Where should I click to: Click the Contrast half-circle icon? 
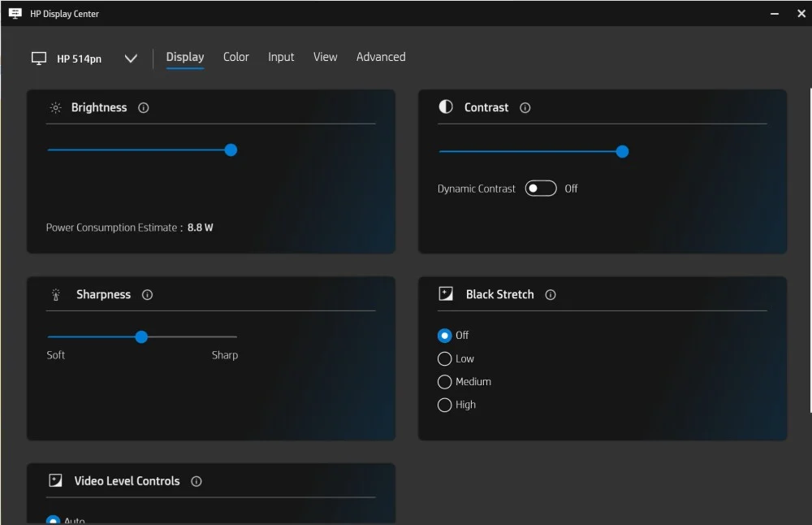(x=446, y=107)
